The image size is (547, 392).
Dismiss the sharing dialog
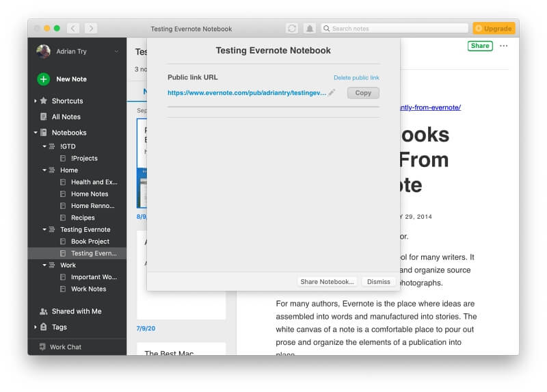pos(379,282)
